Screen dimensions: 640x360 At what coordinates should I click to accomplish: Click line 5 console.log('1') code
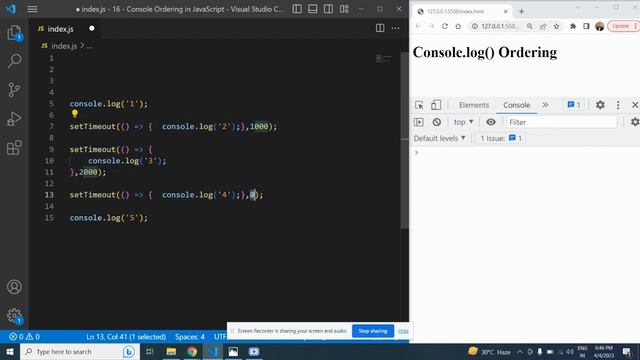point(109,104)
